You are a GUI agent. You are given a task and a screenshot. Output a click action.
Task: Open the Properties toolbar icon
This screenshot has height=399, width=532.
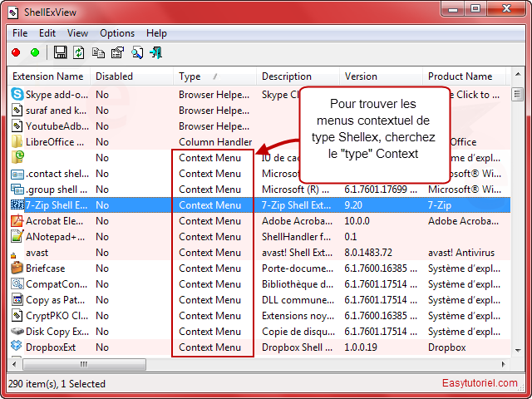point(117,52)
